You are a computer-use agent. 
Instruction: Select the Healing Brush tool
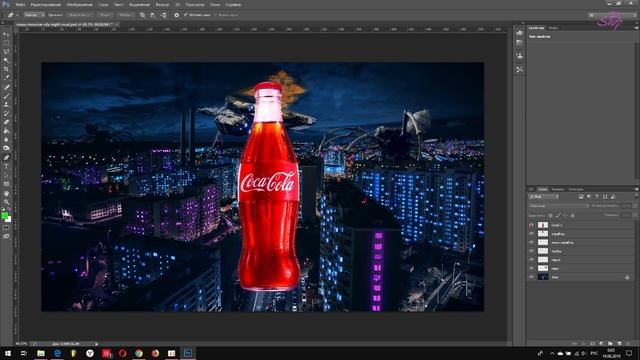[x=6, y=87]
